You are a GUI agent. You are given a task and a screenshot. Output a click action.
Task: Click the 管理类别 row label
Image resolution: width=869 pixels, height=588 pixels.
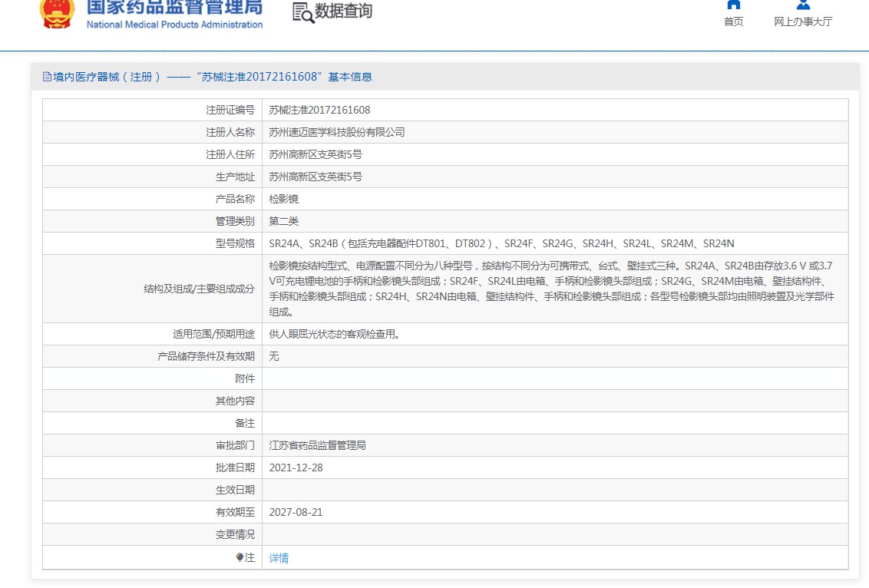[235, 221]
